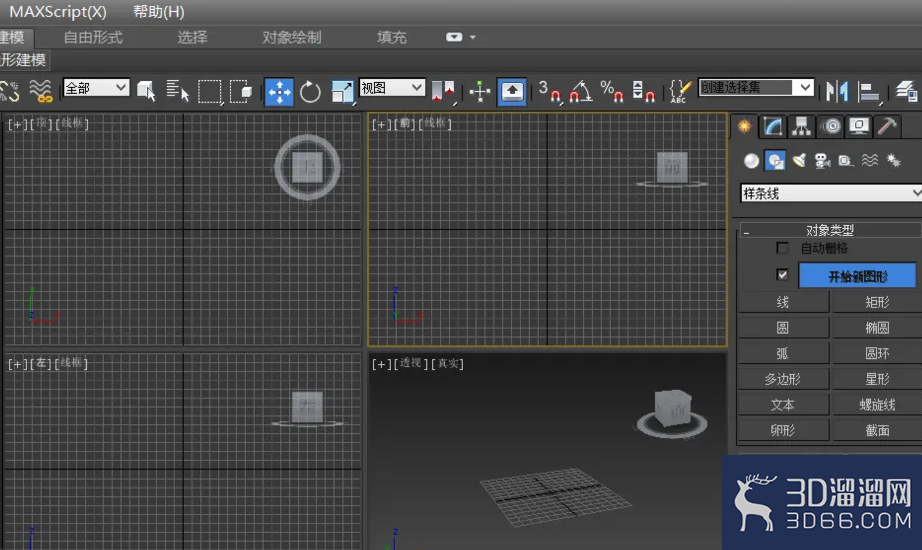Toggle the Angle Snap tool
Viewport: 922px width, 550px height.
coord(581,91)
